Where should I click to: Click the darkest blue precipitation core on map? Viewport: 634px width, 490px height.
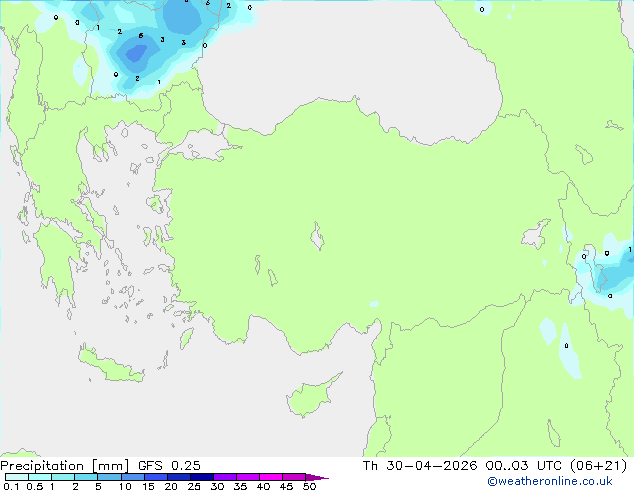pyautogui.click(x=136, y=53)
